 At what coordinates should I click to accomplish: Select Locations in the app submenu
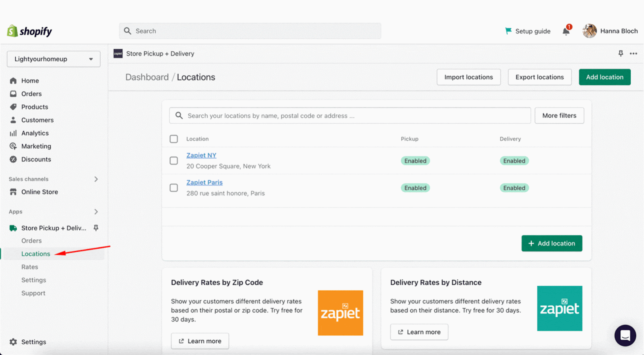tap(36, 254)
